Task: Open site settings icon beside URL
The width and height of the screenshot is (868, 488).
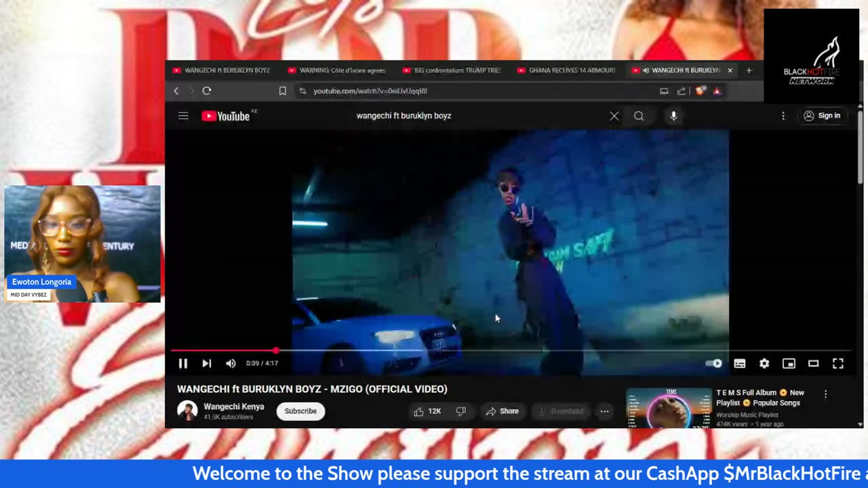Action: 302,91
